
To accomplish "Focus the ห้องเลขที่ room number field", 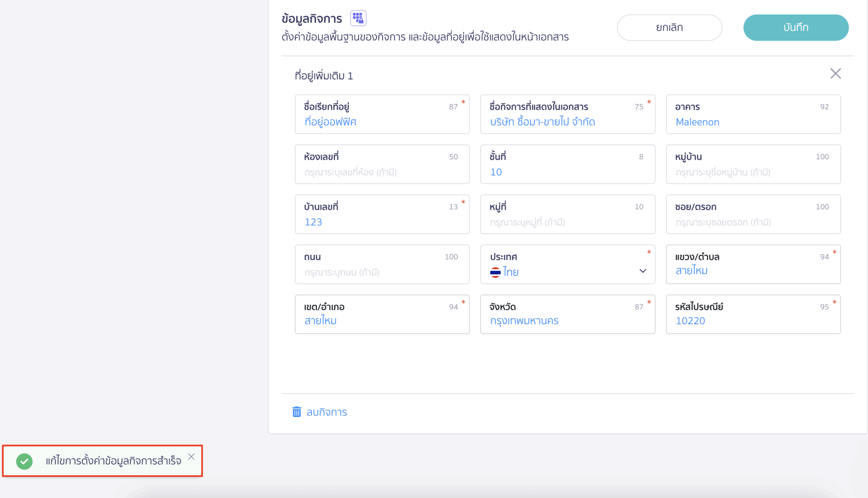I will 382,172.
